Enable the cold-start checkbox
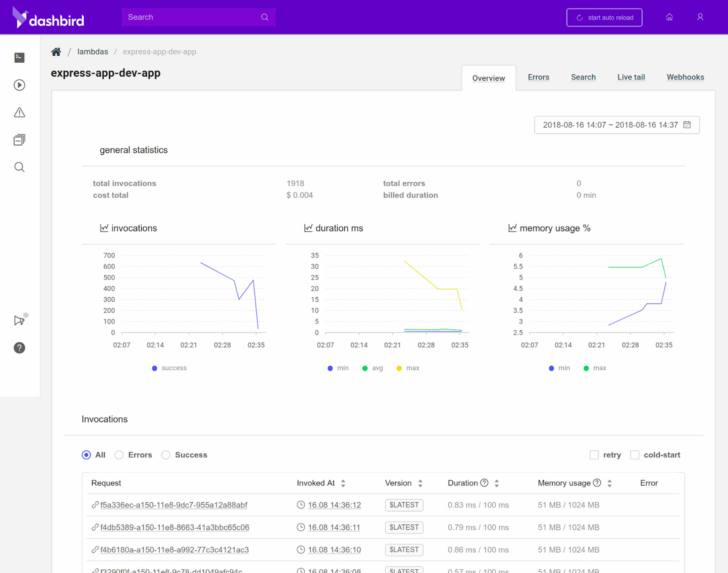The height and width of the screenshot is (573, 728). coord(634,455)
